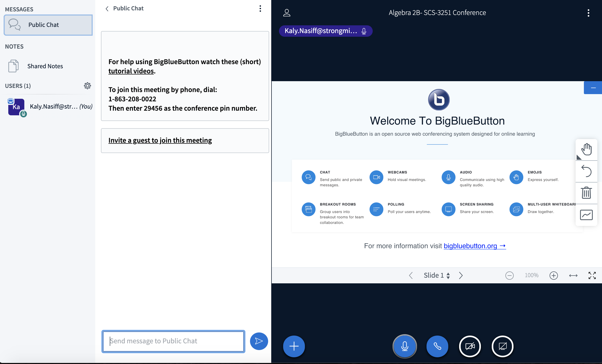Click the phone number 1-863-208-0022 text
602x364 pixels.
click(x=132, y=99)
